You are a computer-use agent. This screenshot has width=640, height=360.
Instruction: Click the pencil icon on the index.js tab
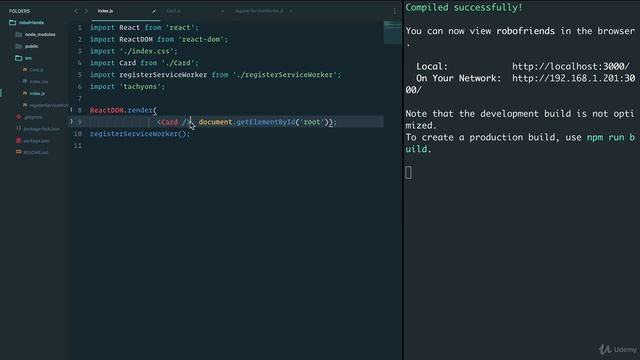tap(154, 11)
